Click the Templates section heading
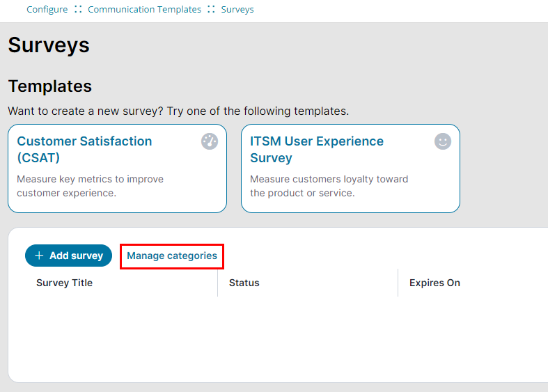 (50, 86)
